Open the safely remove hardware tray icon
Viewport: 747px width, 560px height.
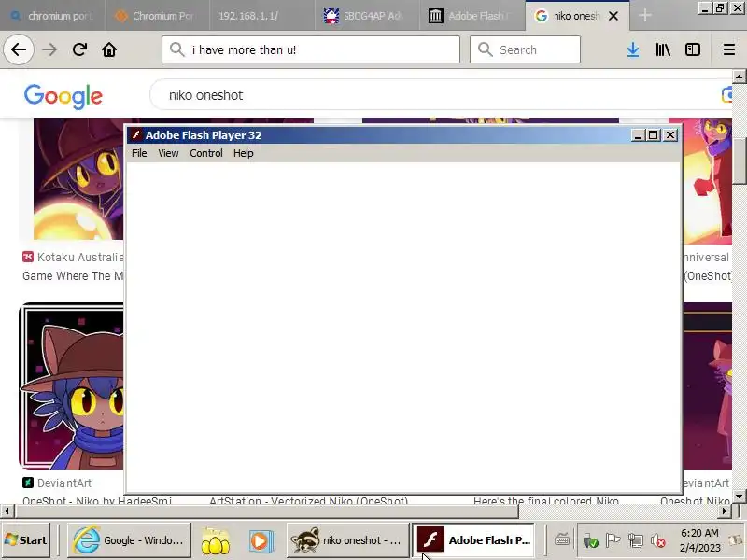590,540
